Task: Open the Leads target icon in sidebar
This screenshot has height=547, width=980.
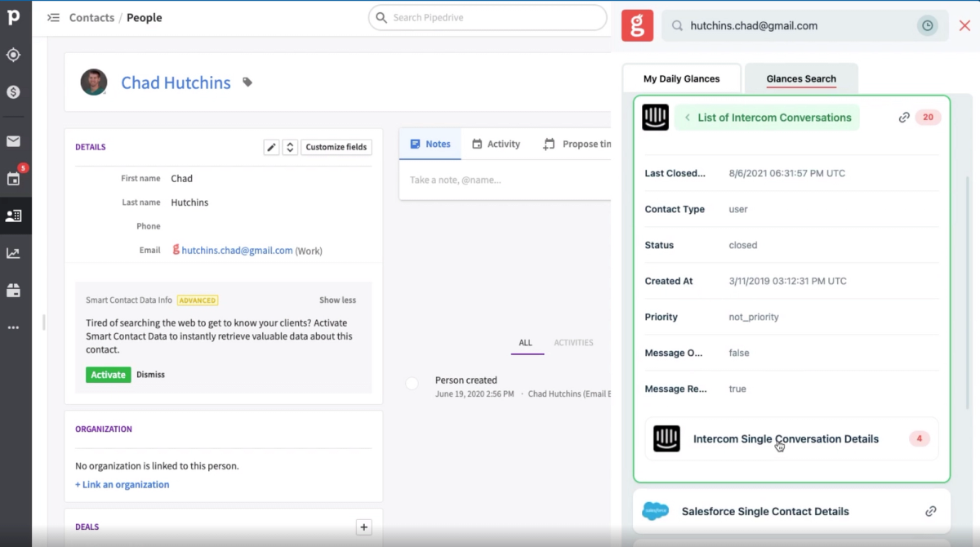Action: tap(13, 55)
